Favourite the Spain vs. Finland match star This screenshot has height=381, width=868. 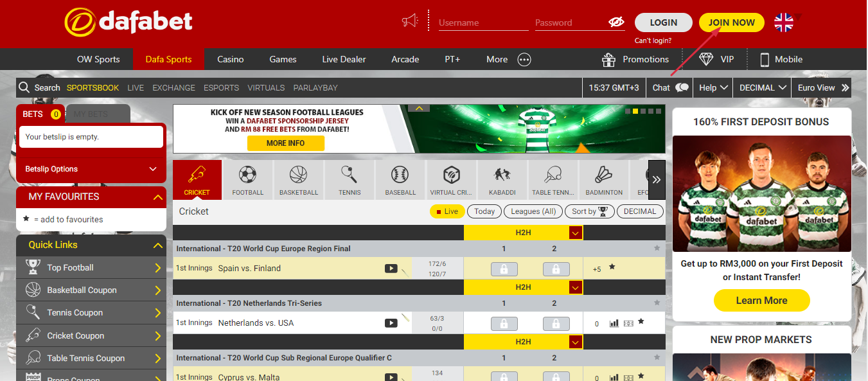click(x=612, y=267)
